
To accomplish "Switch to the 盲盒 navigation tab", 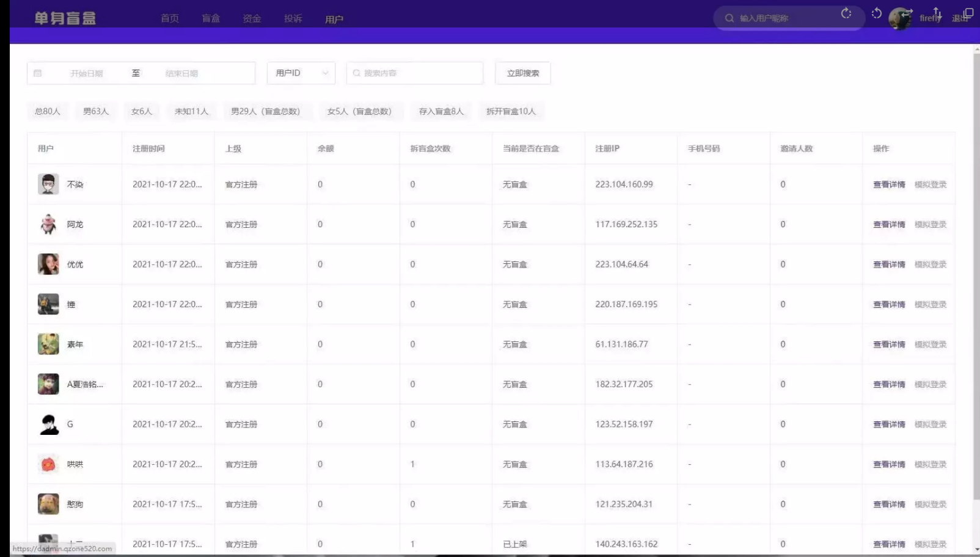I will (211, 19).
